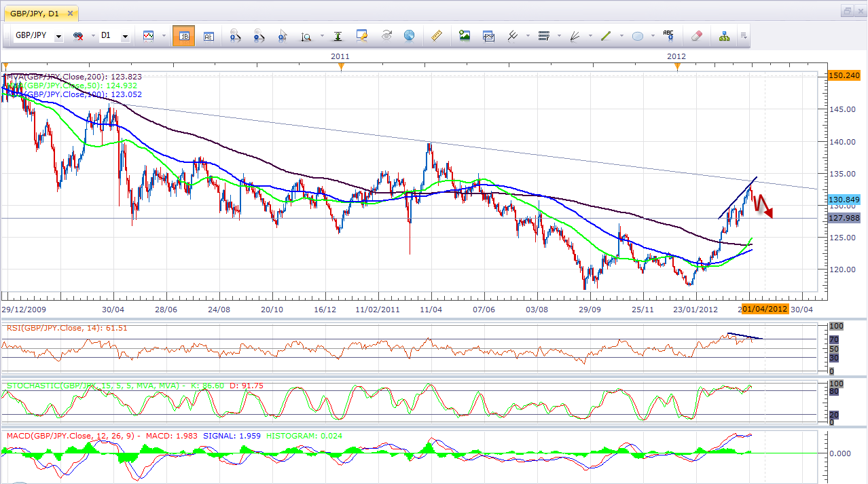Viewport: 868px width, 484px height.
Task: Click the 29/12/2009 date on time axis
Action: click(22, 309)
